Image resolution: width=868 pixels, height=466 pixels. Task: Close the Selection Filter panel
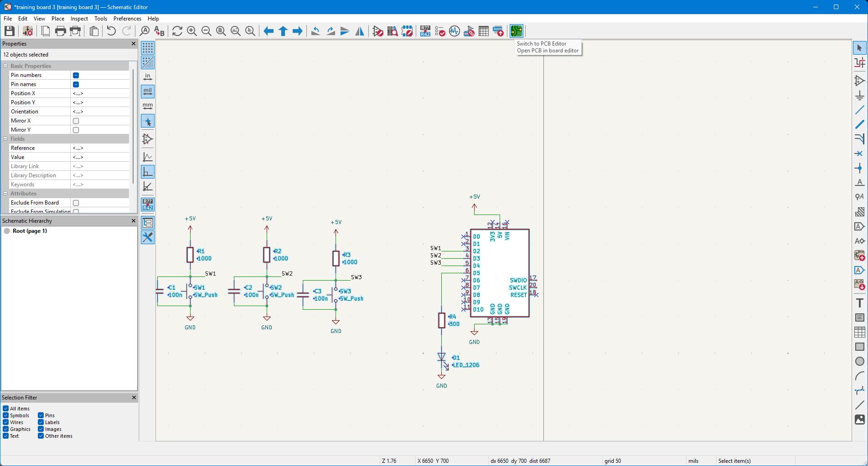[134, 398]
